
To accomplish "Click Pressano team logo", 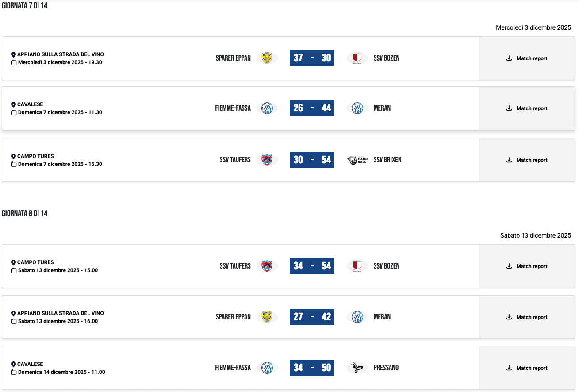I will pos(357,368).
